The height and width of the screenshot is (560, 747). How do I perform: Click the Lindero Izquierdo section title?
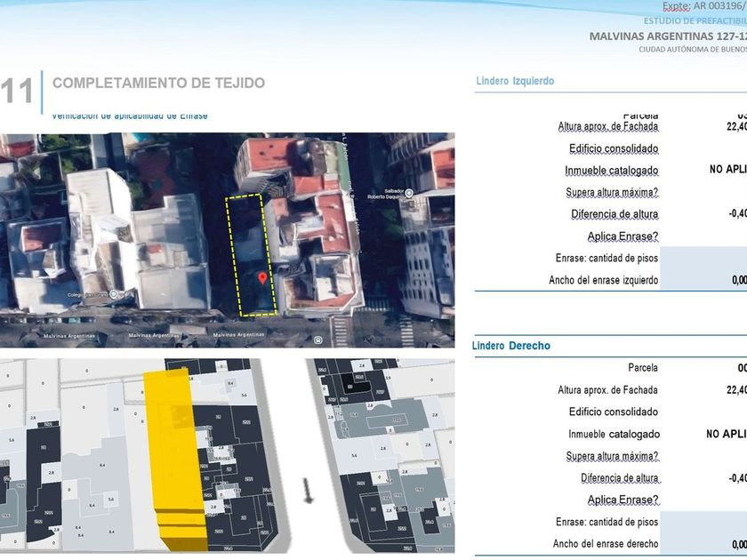515,81
